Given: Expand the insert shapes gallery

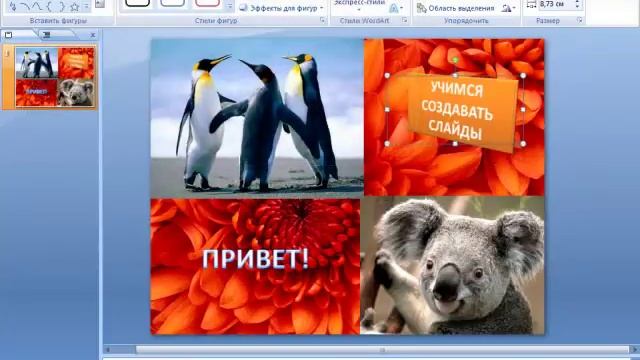Looking at the screenshot, I should coord(87,6).
